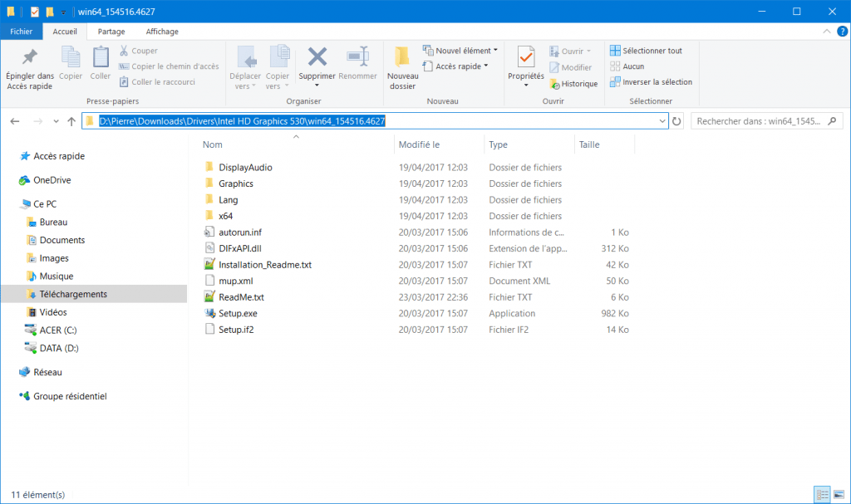Select the Setup.if2 file
Viewport: 851px width, 504px height.
236,330
